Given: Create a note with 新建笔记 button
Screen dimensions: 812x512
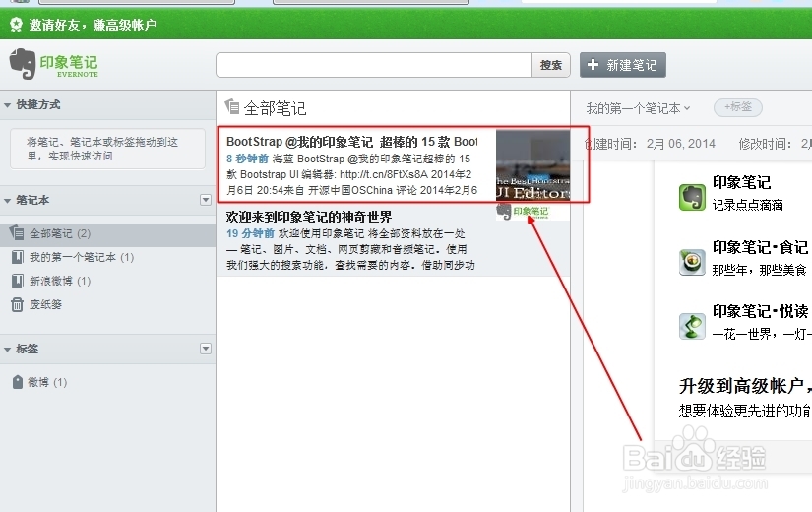Looking at the screenshot, I should pyautogui.click(x=622, y=65).
